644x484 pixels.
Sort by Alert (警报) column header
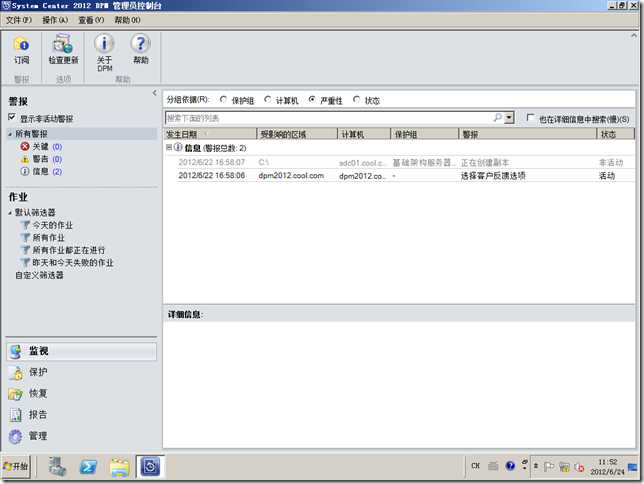pos(528,134)
